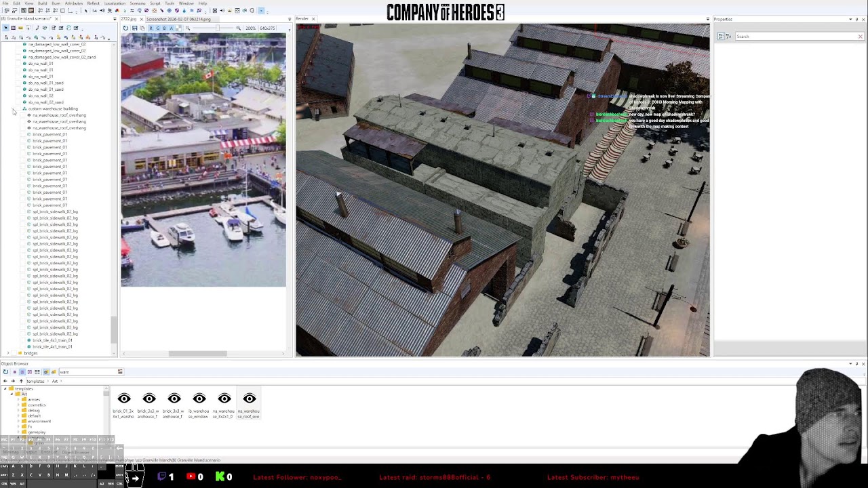Toggle the checkerboard transparency background button
Viewport: 868px width, 488px height.
[x=178, y=28]
